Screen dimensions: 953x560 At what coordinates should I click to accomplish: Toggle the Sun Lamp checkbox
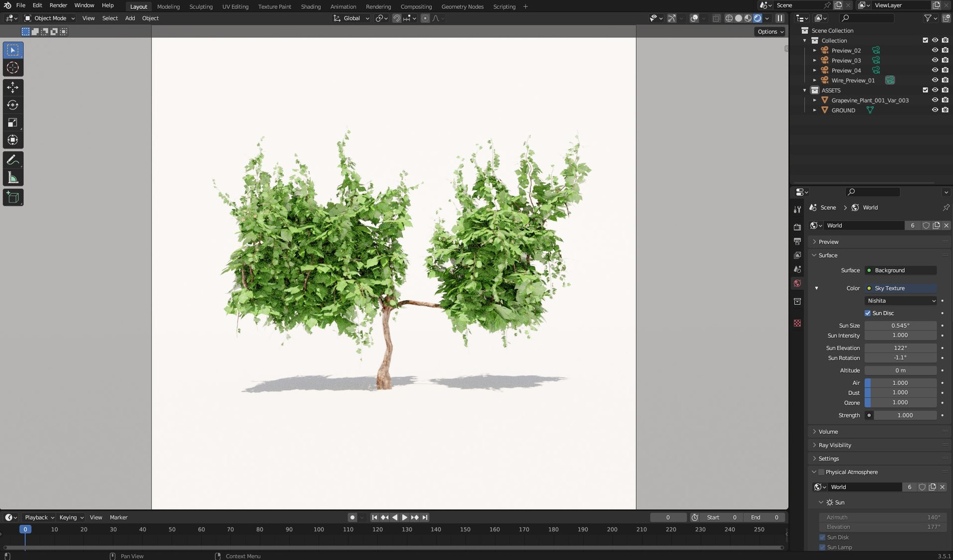tap(822, 548)
